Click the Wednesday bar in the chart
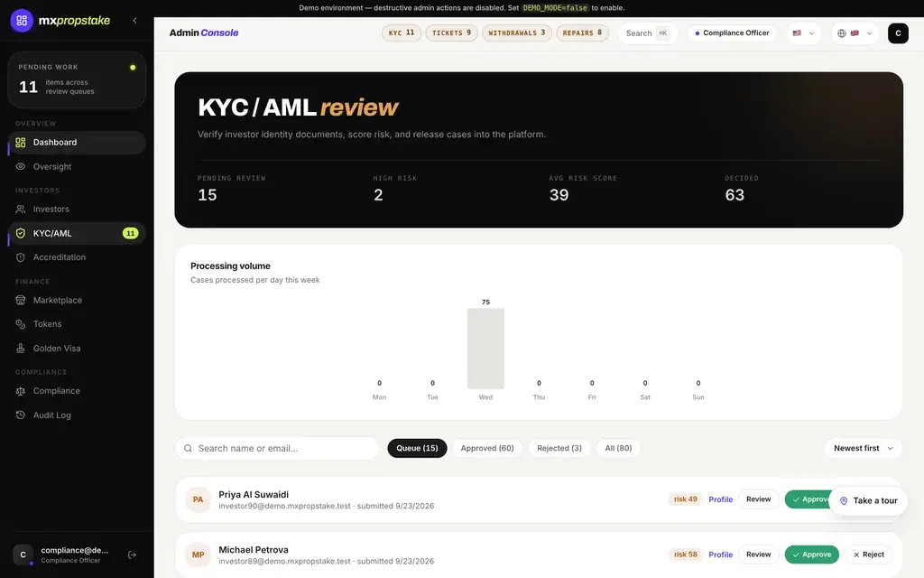This screenshot has height=578, width=924. pyautogui.click(x=485, y=348)
